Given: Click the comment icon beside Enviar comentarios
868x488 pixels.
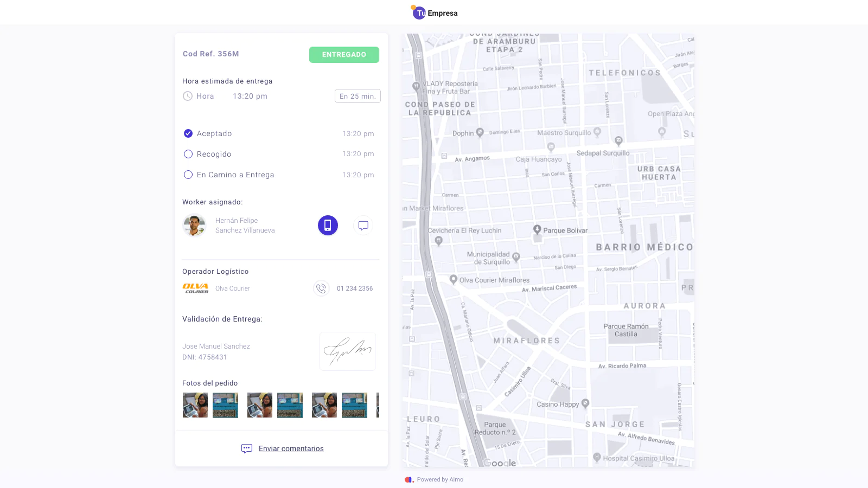Looking at the screenshot, I should click(247, 448).
